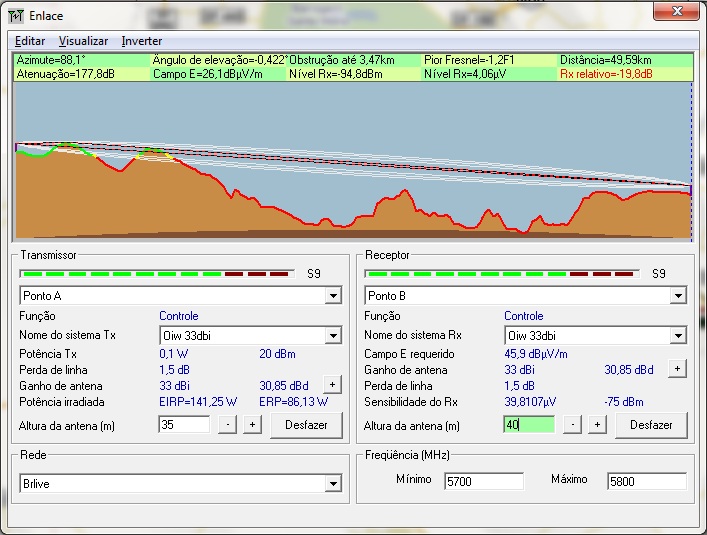Click the receiver antenna gain plus button
The height and width of the screenshot is (535, 707).
coord(677,369)
